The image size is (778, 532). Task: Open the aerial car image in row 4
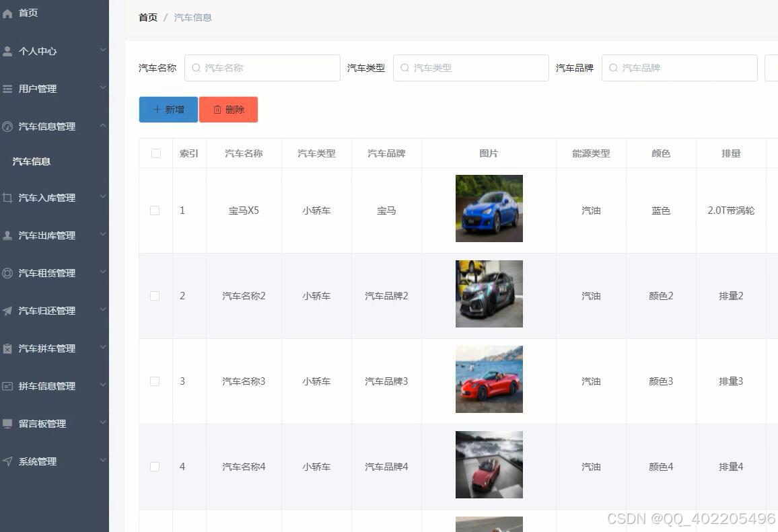click(x=489, y=465)
